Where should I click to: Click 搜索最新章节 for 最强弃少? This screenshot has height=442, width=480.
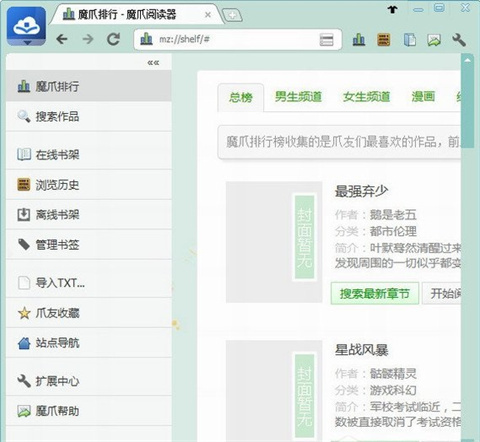[375, 294]
